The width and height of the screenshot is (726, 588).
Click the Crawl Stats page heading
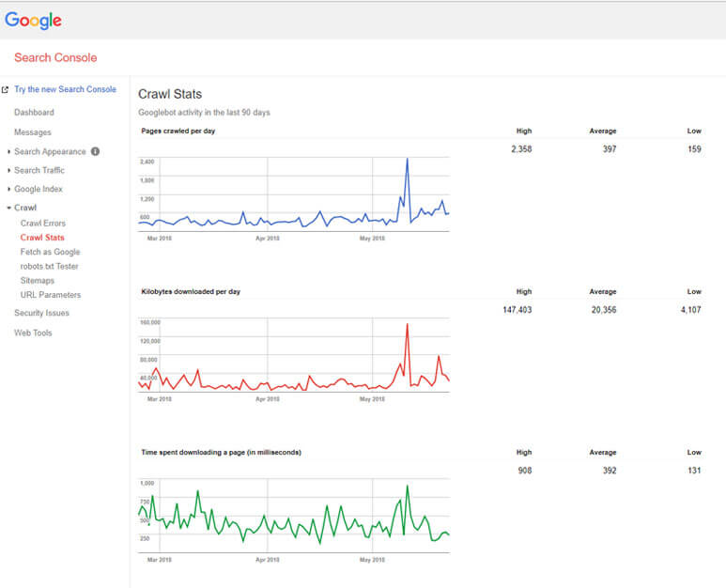click(x=170, y=94)
